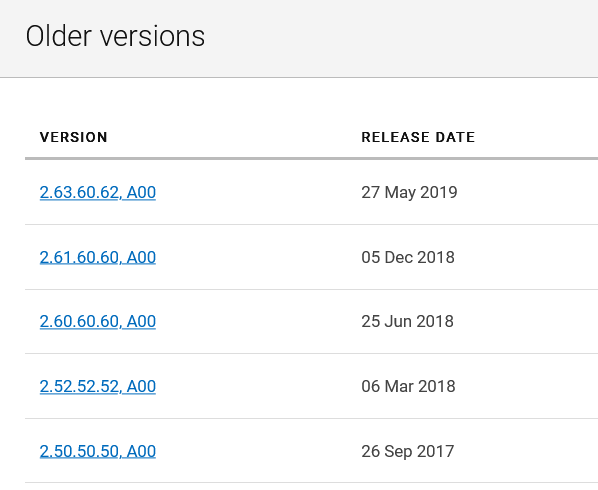The width and height of the screenshot is (598, 490).
Task: Open version 2.50.50.50, A00 link
Action: [98, 451]
